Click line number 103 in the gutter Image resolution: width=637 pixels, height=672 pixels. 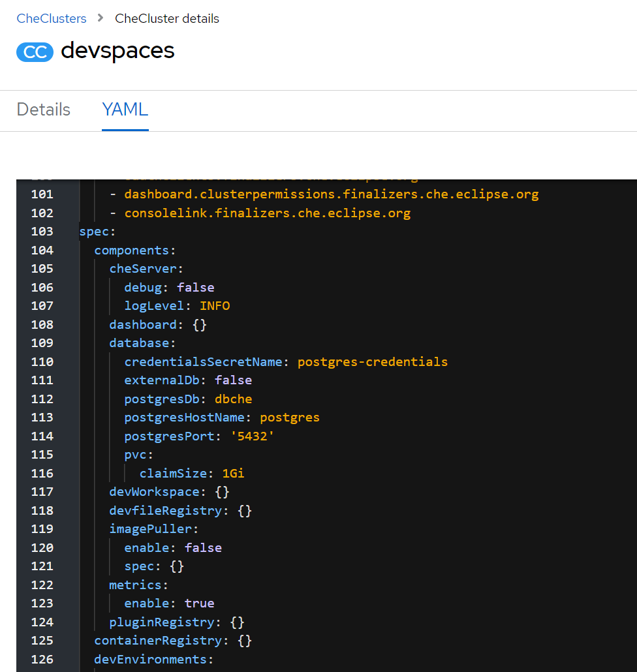42,232
